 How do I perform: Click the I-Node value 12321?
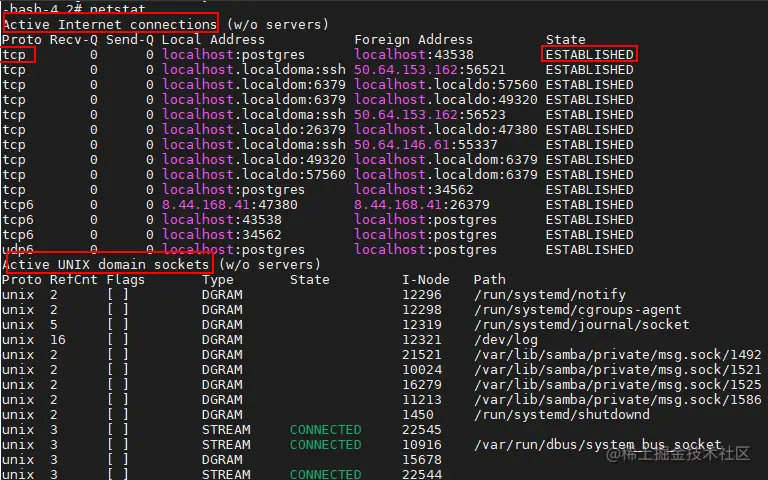coord(422,340)
